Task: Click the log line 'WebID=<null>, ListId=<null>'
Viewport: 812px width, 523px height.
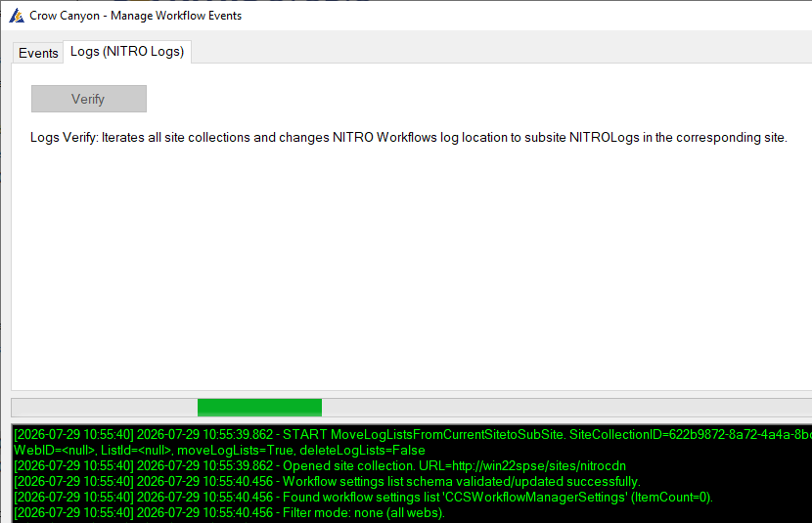Action: (219, 450)
